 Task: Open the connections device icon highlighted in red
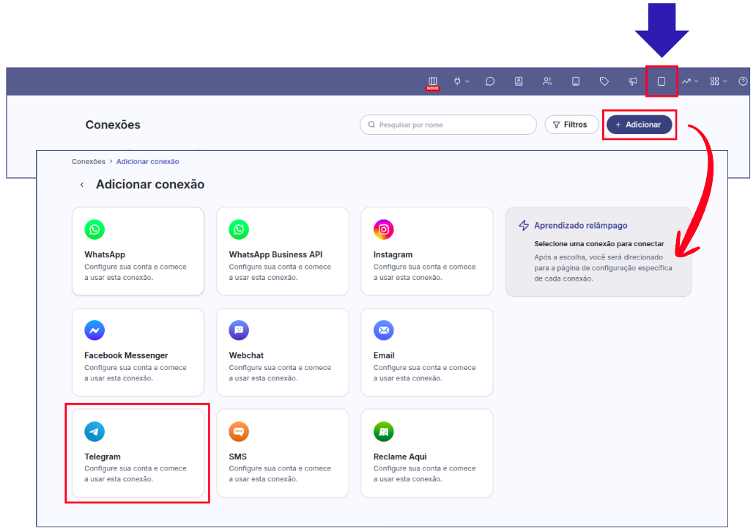661,81
